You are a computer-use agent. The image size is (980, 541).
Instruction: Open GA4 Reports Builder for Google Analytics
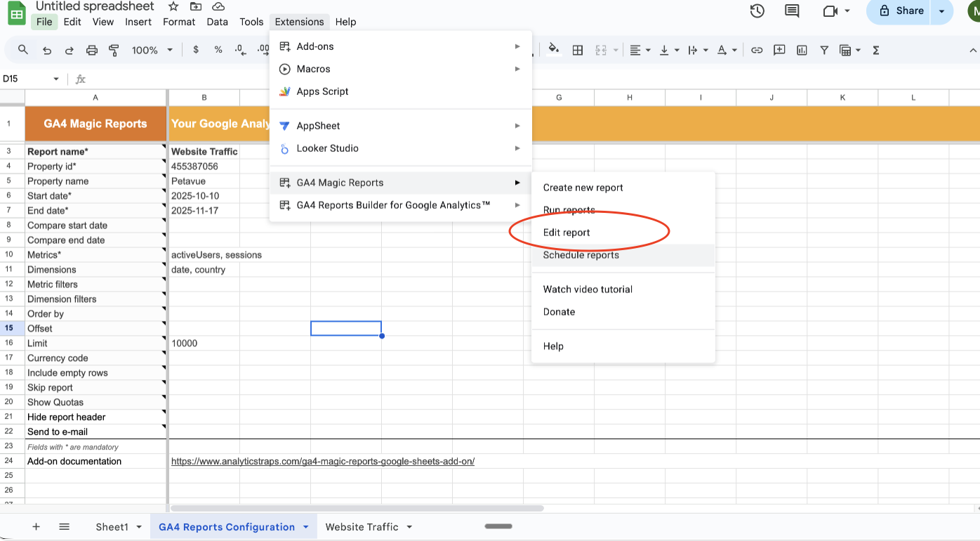(x=401, y=205)
